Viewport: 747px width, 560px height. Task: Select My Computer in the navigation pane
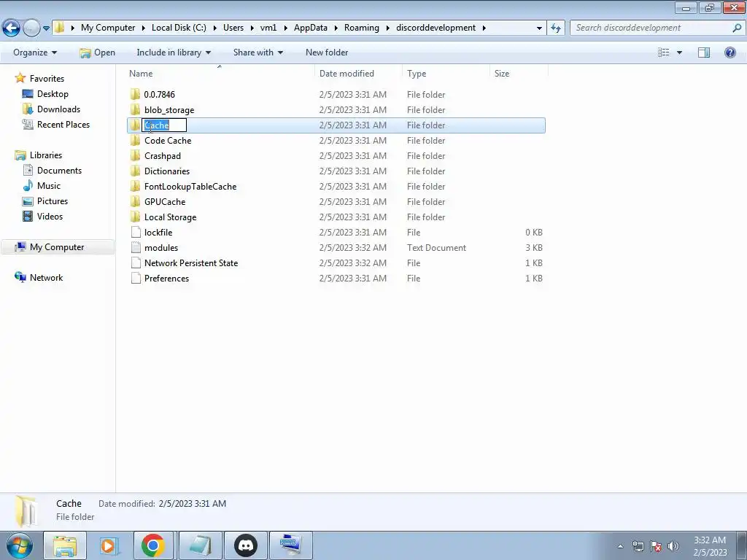pos(57,247)
